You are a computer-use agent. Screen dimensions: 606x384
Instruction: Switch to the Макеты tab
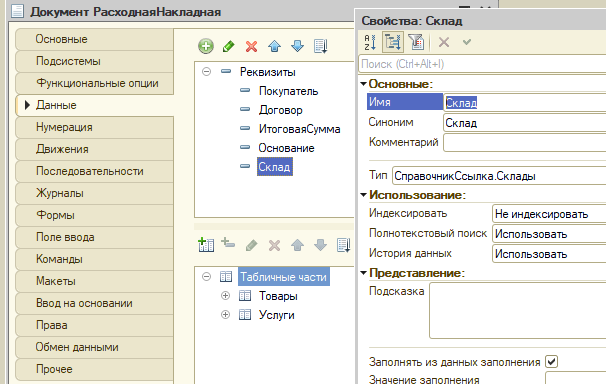(x=95, y=281)
